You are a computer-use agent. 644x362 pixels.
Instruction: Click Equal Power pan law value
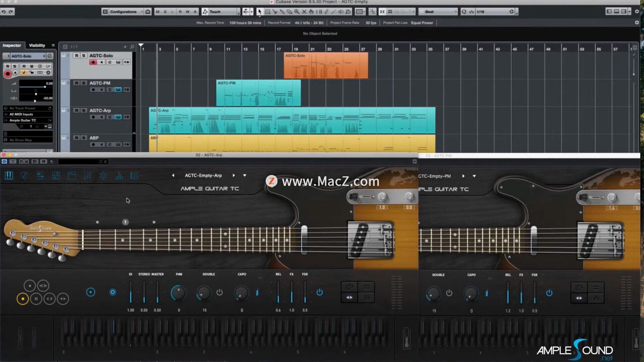422,23
